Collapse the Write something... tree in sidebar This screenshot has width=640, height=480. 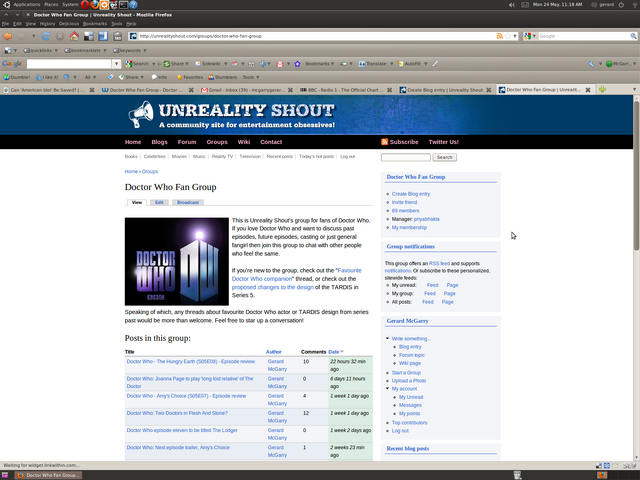[387, 338]
